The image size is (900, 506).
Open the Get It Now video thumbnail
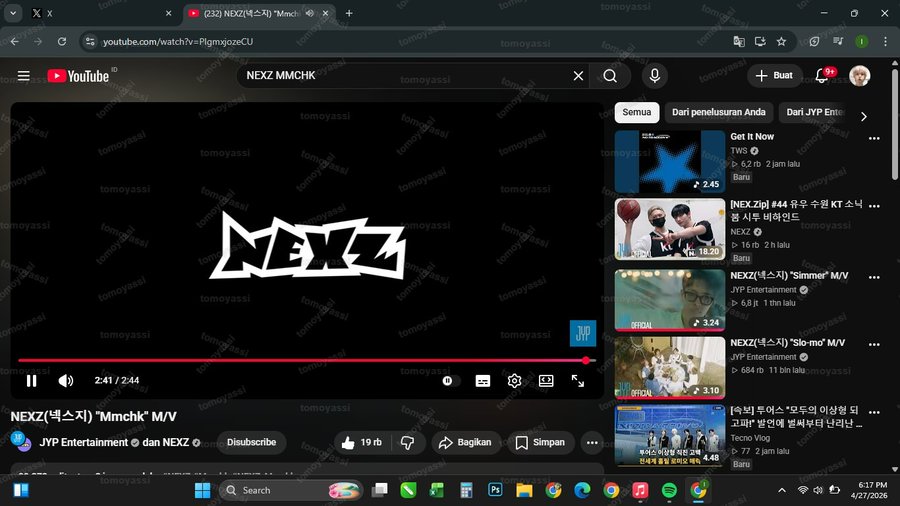click(670, 161)
